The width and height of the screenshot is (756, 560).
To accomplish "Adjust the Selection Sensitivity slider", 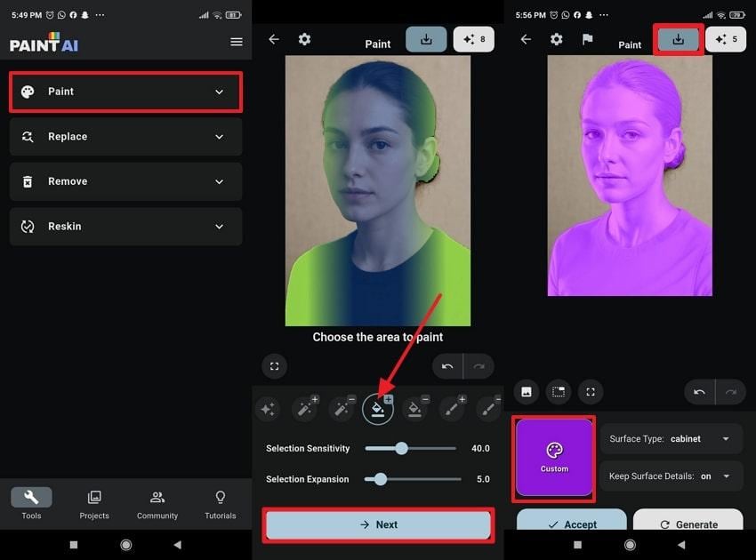I will (400, 449).
